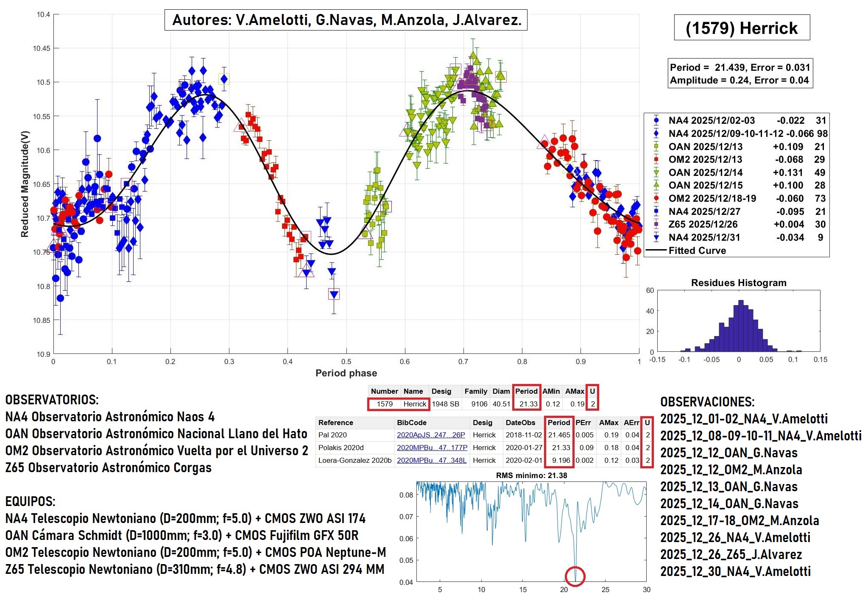
Task: Click the blue diamond legend marker for NA4 2025/12/09-10-11-12
Action: point(656,134)
